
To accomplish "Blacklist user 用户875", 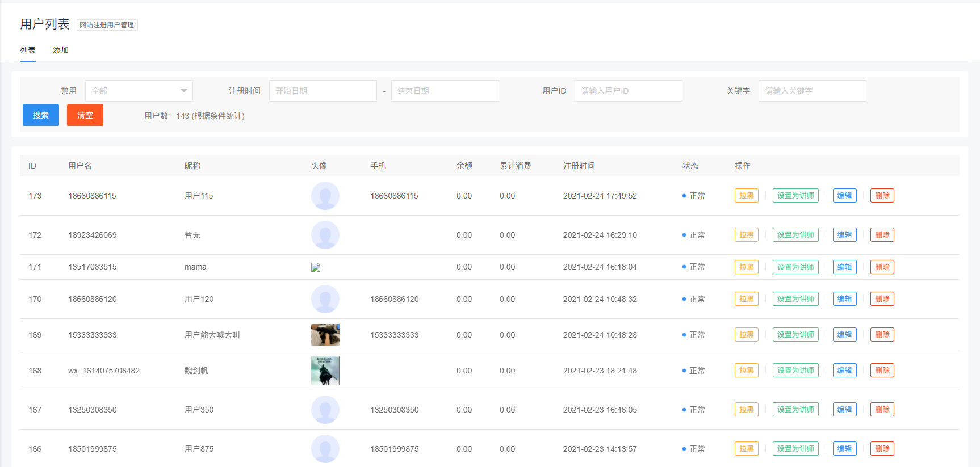I will point(747,449).
